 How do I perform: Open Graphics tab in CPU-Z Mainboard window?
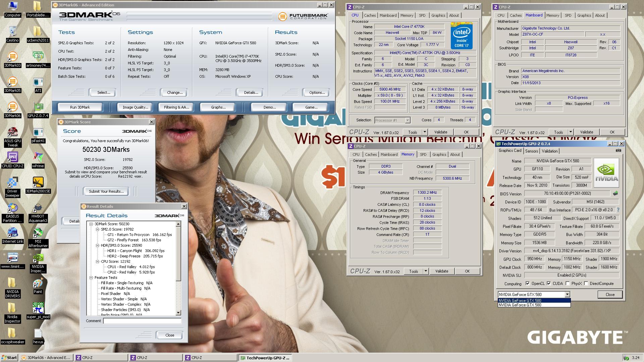coord(584,15)
